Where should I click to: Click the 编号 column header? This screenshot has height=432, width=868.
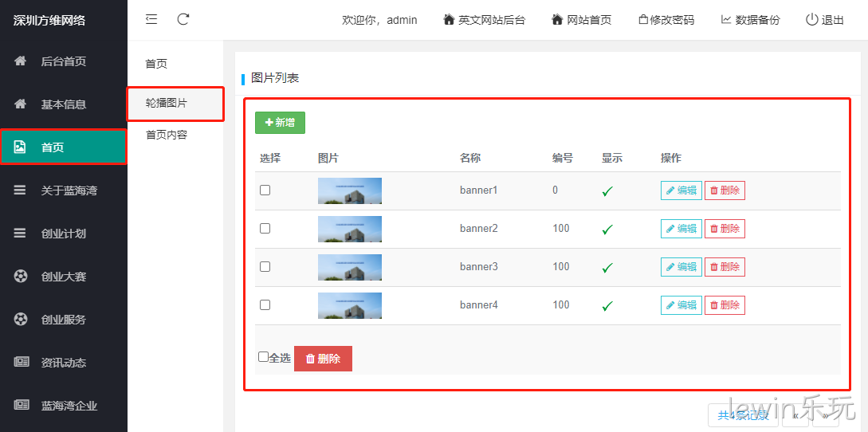[x=563, y=158]
